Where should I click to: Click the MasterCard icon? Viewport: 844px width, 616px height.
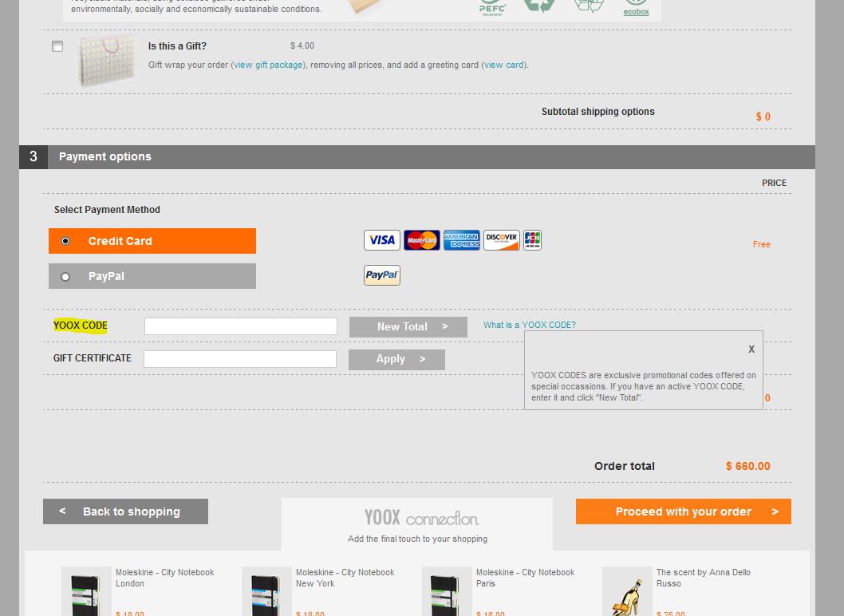421,239
